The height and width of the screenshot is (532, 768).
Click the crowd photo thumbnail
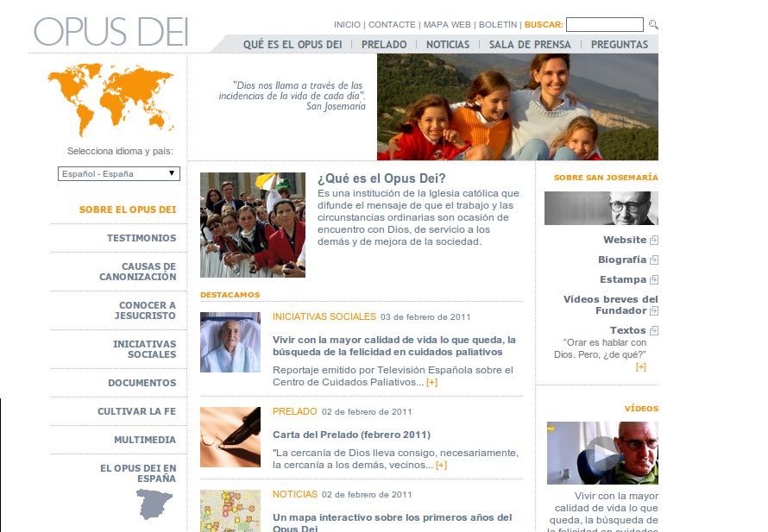[253, 225]
